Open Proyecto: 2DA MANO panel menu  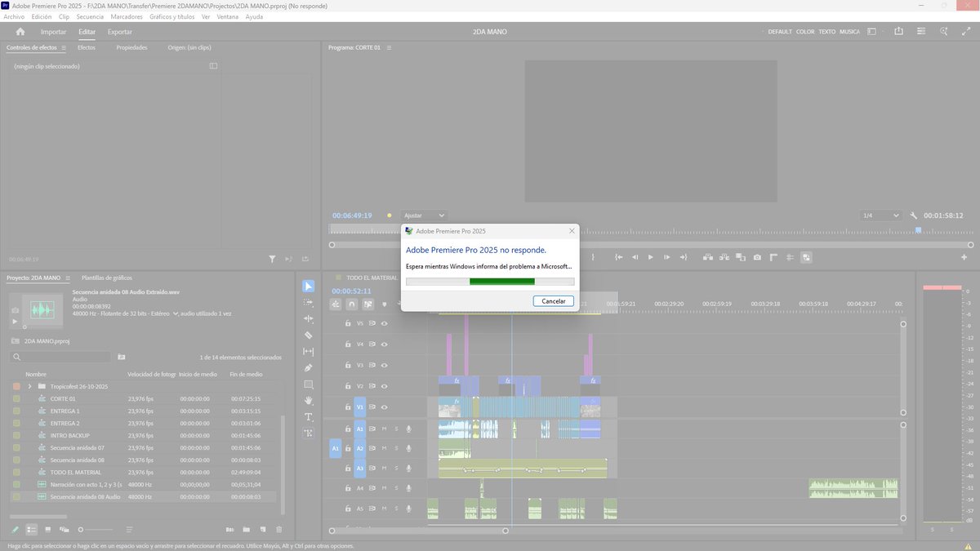[68, 278]
